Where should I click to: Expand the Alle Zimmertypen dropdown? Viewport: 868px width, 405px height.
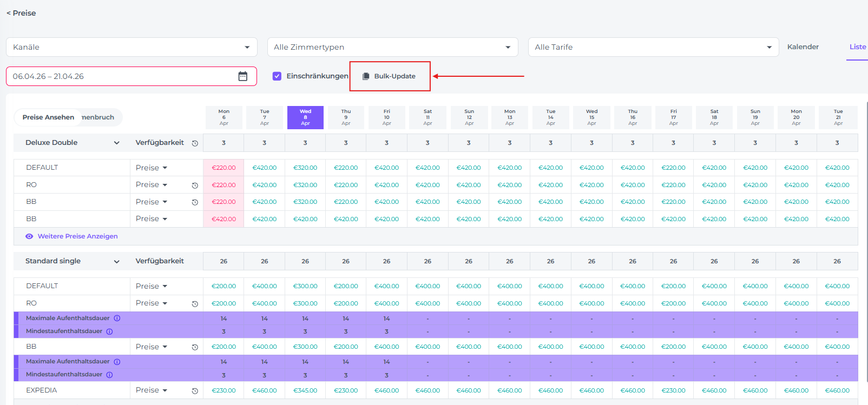392,47
